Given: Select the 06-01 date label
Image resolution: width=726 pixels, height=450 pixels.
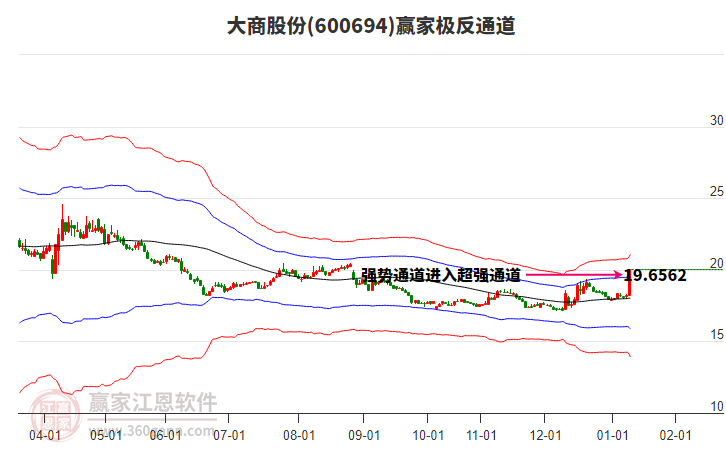Looking at the screenshot, I should click(x=165, y=436).
